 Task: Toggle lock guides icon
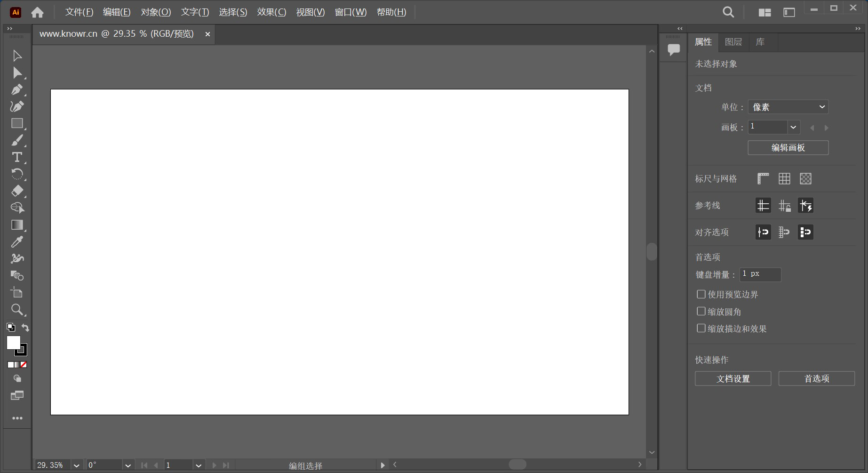784,206
